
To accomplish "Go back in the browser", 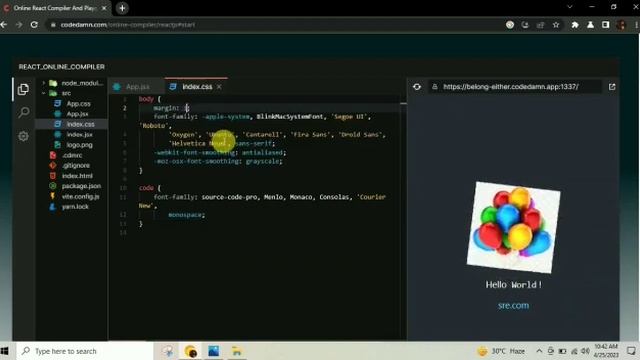I will coord(4,24).
